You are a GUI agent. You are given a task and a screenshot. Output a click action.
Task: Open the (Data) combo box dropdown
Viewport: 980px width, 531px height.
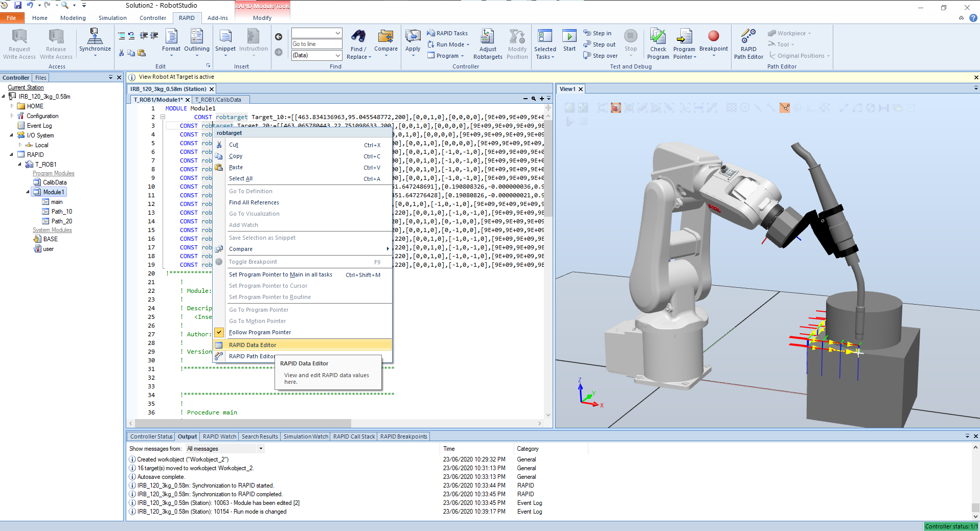tap(337, 55)
